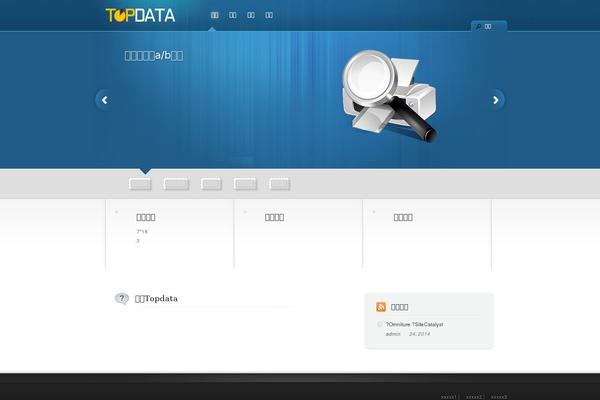This screenshot has width=600, height=400.
Task: Click the "24, 2014" post date
Action: tap(419, 334)
